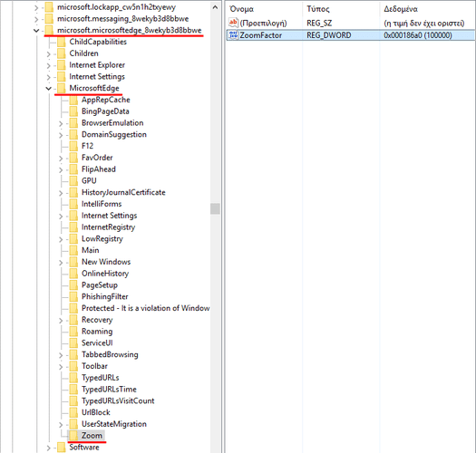
Task: Select Internet Settings under MicrosoftEdge
Action: pyautogui.click(x=109, y=216)
